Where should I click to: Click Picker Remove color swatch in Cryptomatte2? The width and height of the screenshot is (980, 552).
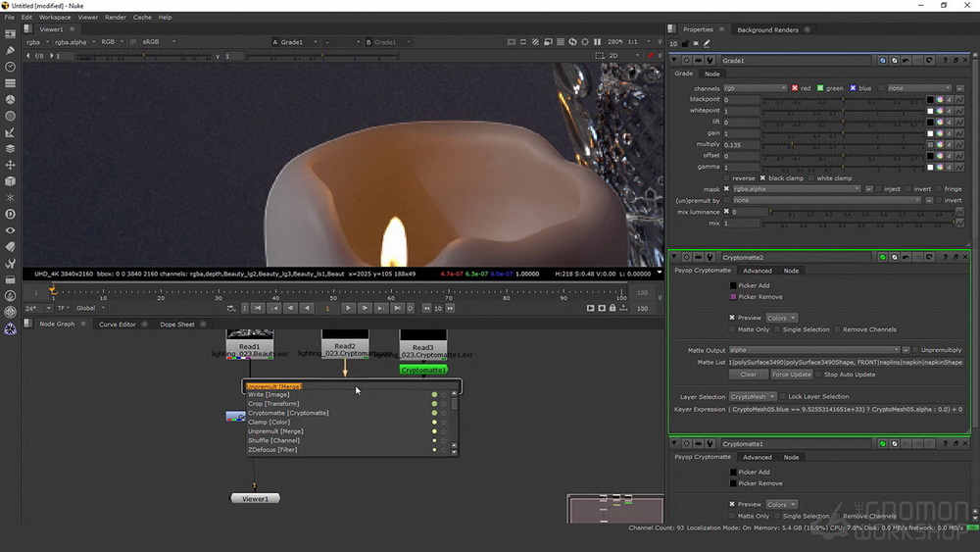[x=733, y=297]
